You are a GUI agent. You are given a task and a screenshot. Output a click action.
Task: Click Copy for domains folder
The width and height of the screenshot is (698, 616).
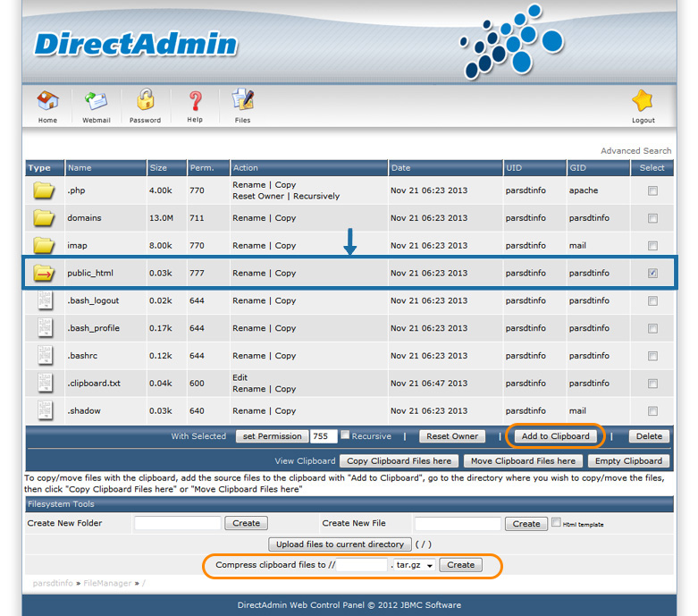(285, 218)
